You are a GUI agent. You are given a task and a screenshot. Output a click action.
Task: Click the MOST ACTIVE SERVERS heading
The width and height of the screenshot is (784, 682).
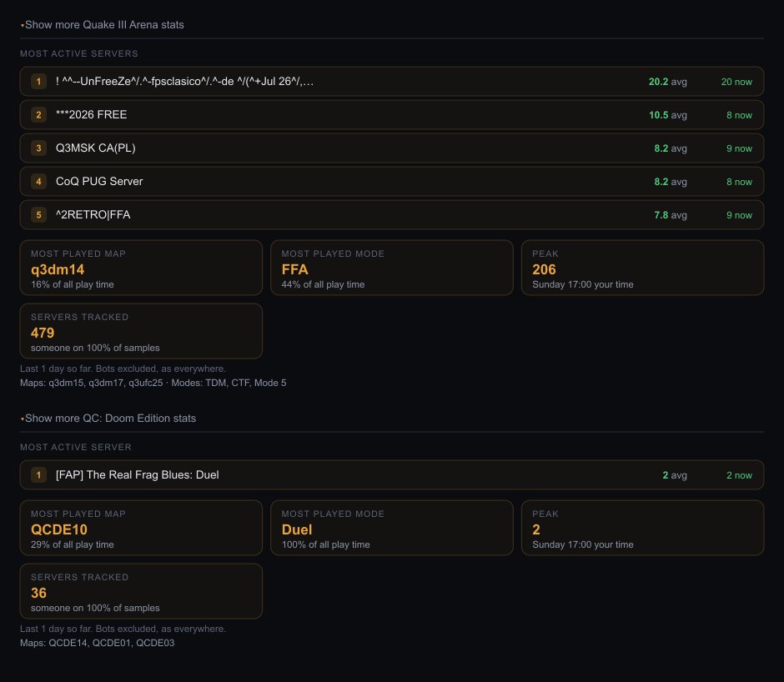click(79, 53)
